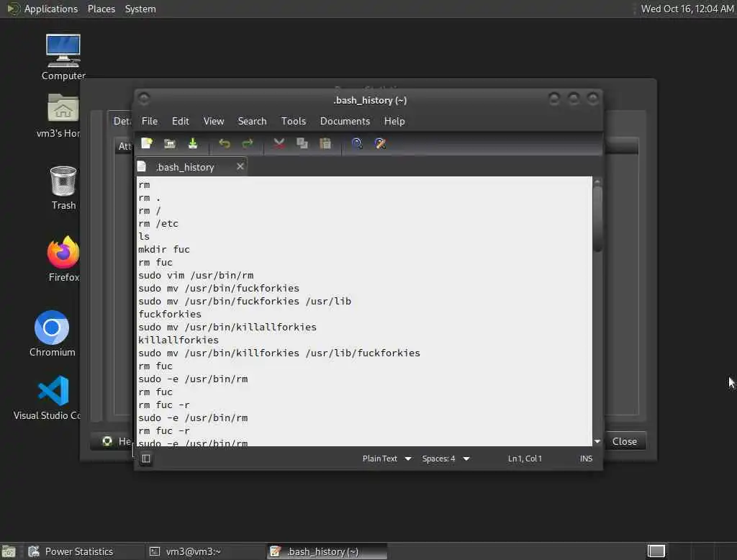
Task: Paste clipboard using toolbar icon
Action: click(x=325, y=143)
